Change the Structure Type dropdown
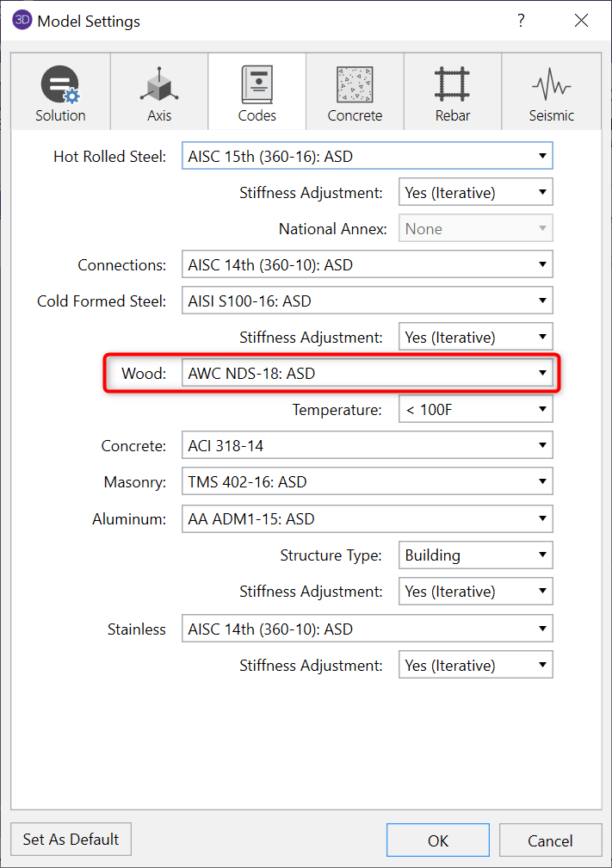 [x=475, y=555]
